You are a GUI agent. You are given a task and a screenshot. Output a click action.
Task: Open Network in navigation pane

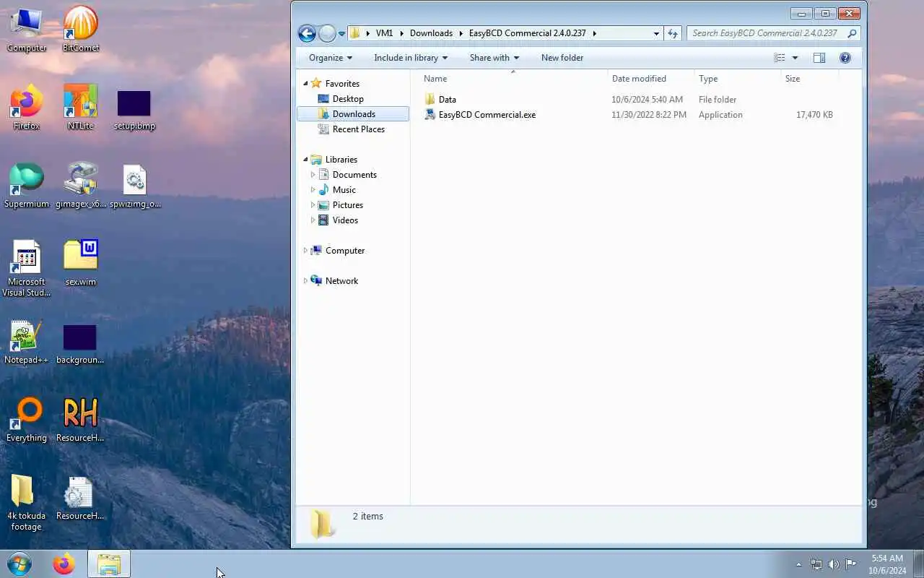tap(341, 281)
